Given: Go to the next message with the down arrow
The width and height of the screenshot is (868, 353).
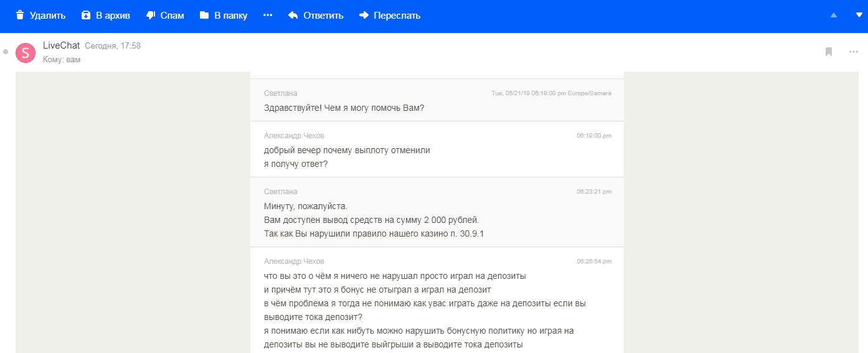Looking at the screenshot, I should 859,16.
